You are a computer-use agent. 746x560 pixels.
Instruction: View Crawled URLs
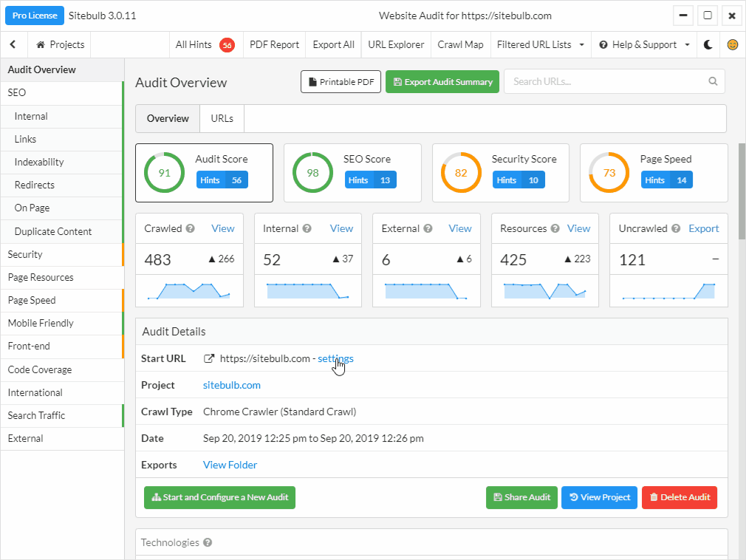(x=222, y=228)
